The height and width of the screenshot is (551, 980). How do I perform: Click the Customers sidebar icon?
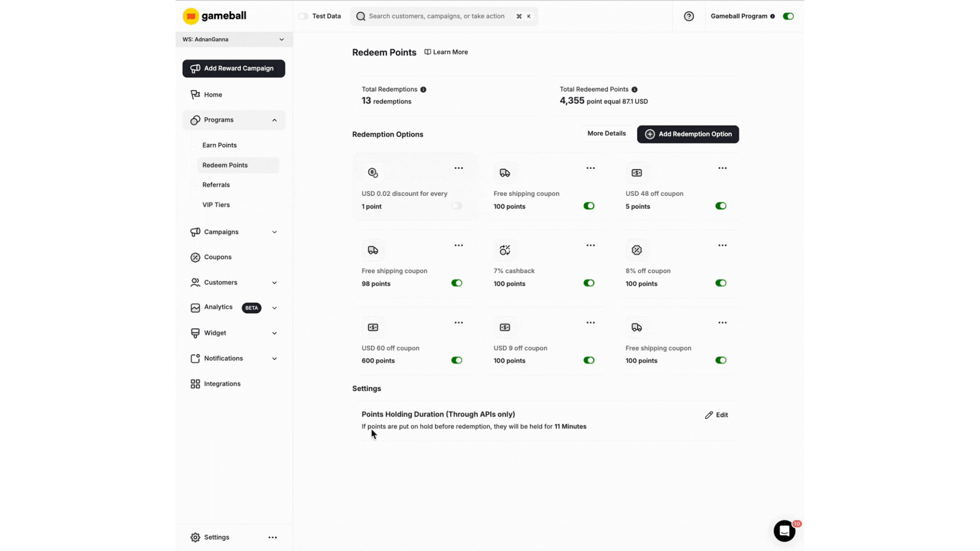(x=195, y=282)
